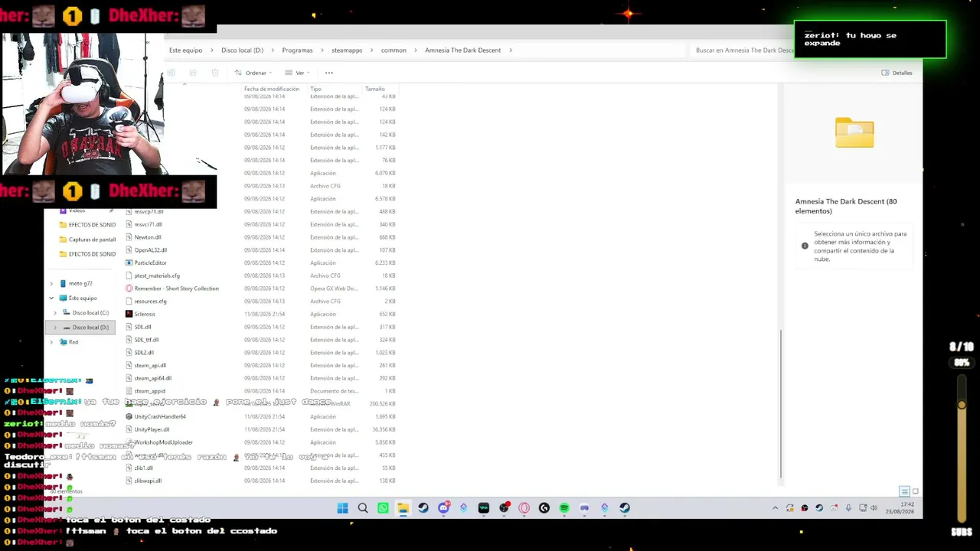Click the microphone tray icon
Screen dimensions: 980x551
(x=848, y=508)
